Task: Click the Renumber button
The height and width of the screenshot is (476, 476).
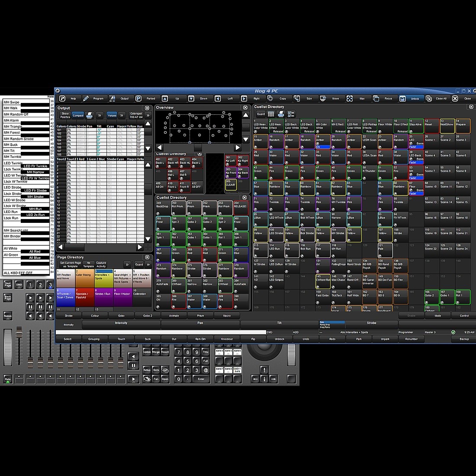Action: click(x=412, y=339)
